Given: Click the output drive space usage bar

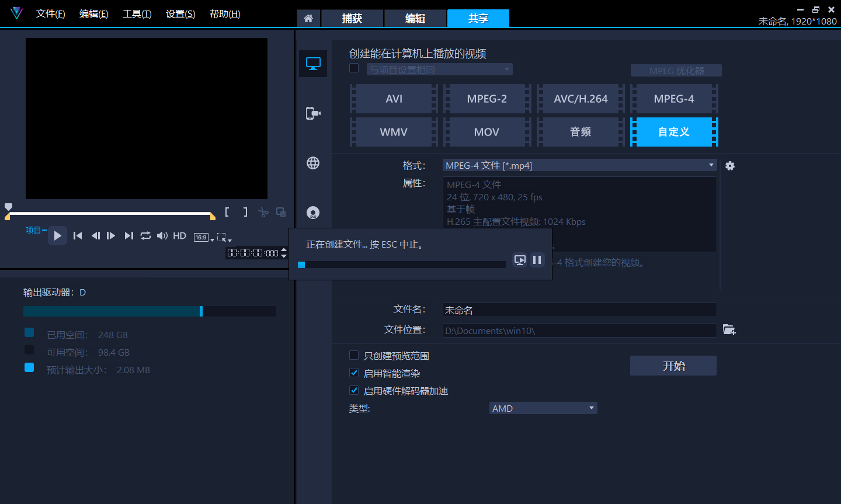Looking at the screenshot, I should (150, 311).
